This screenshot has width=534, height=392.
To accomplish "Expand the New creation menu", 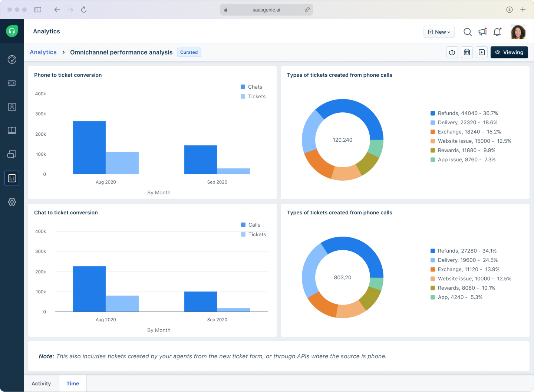I will point(439,32).
